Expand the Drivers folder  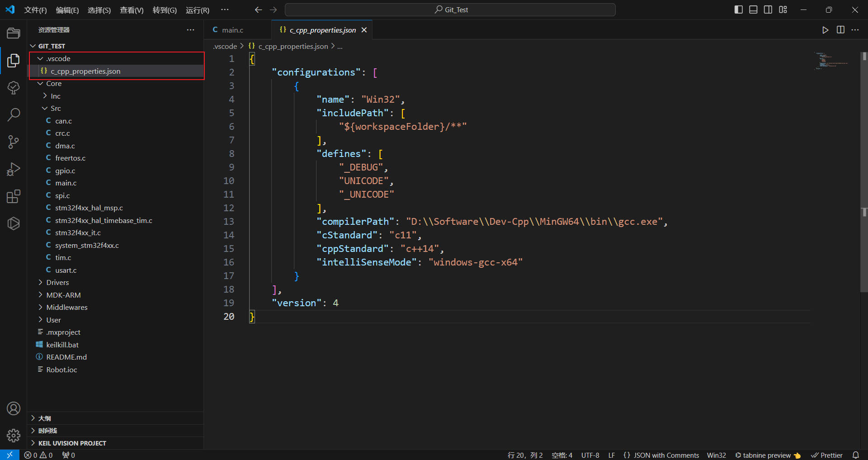57,282
